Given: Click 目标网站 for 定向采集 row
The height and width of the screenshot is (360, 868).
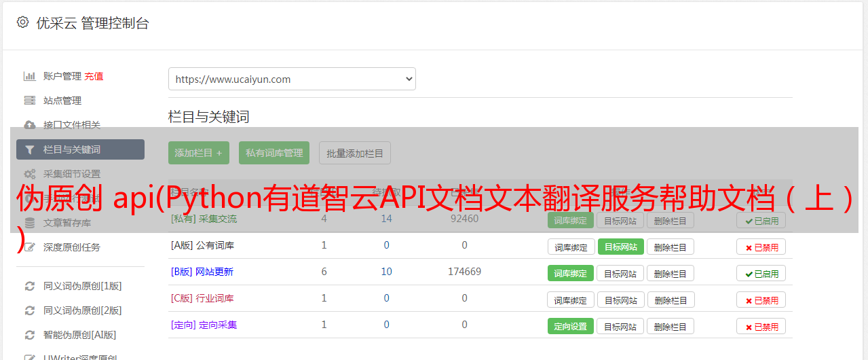Looking at the screenshot, I should click(621, 327).
